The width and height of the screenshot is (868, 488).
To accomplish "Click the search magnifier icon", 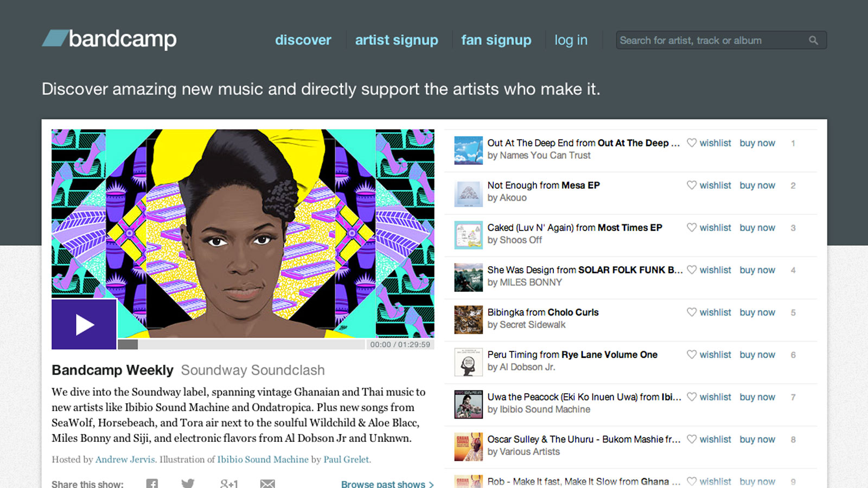I will point(813,40).
